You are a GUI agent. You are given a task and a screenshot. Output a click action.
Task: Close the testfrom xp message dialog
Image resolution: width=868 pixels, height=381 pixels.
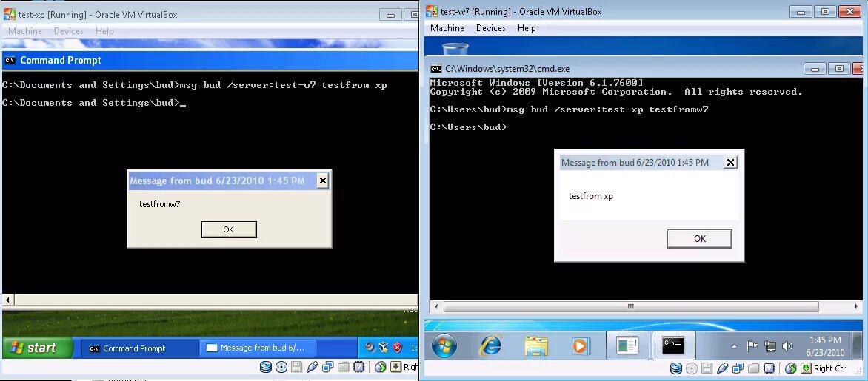(x=731, y=162)
